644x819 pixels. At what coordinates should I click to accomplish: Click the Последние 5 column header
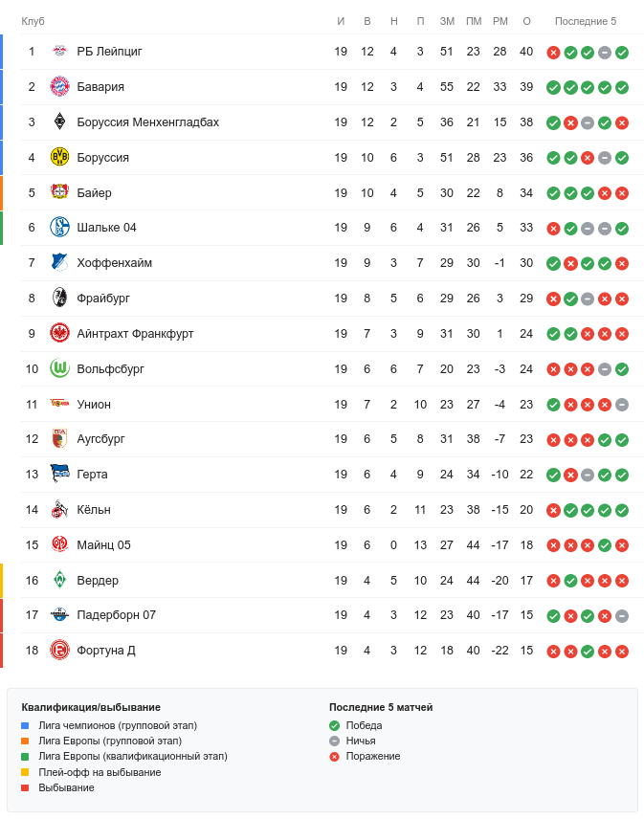[x=586, y=21]
